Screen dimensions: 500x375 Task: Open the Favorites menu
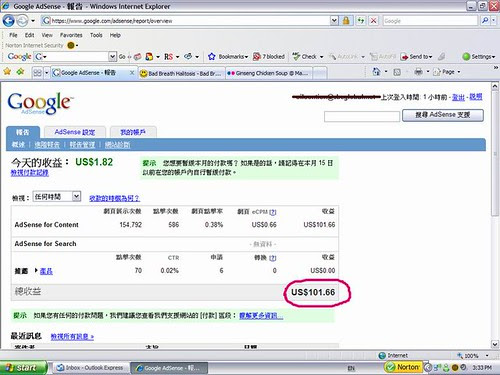(71, 35)
